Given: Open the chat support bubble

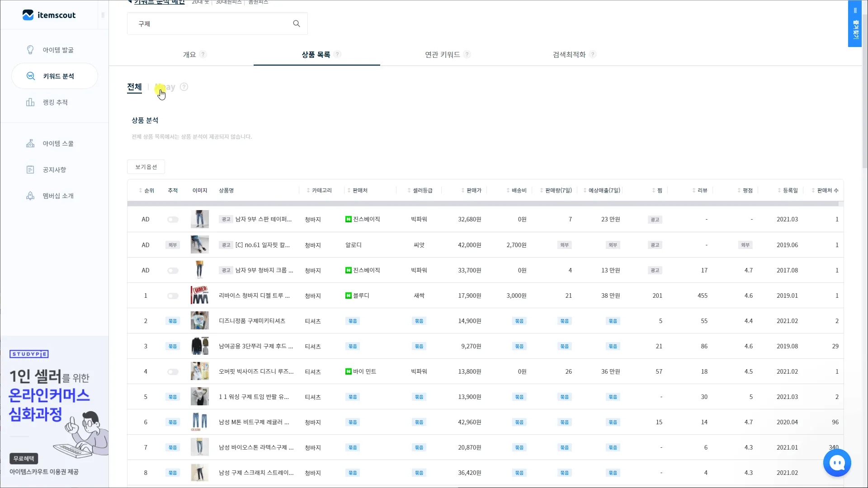Looking at the screenshot, I should point(837,463).
